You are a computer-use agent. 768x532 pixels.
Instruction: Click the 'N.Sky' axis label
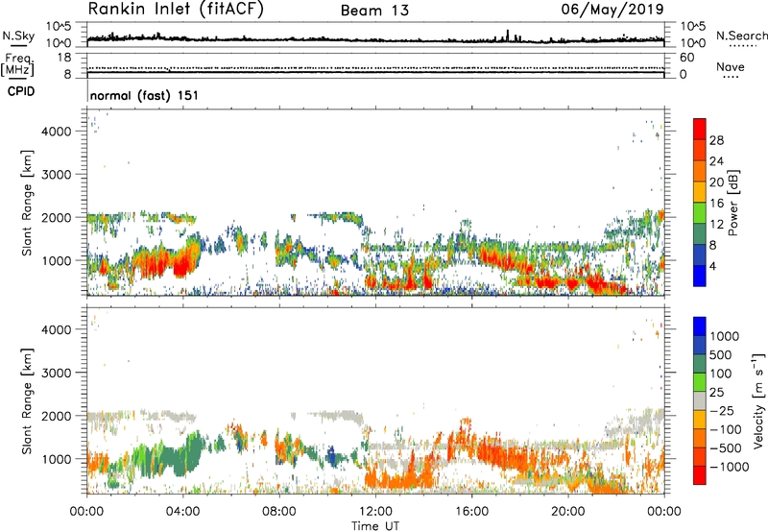pyautogui.click(x=18, y=36)
